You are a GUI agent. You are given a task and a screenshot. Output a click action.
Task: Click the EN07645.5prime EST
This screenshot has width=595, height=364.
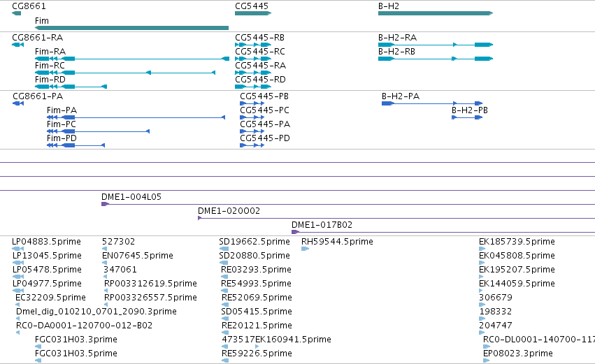tap(105, 263)
